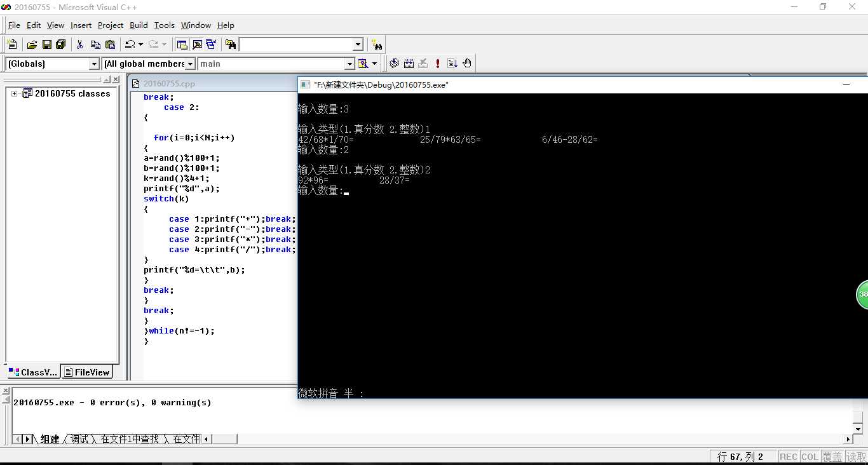The width and height of the screenshot is (868, 465).
Task: Click the Search binoculars icon
Action: (377, 44)
